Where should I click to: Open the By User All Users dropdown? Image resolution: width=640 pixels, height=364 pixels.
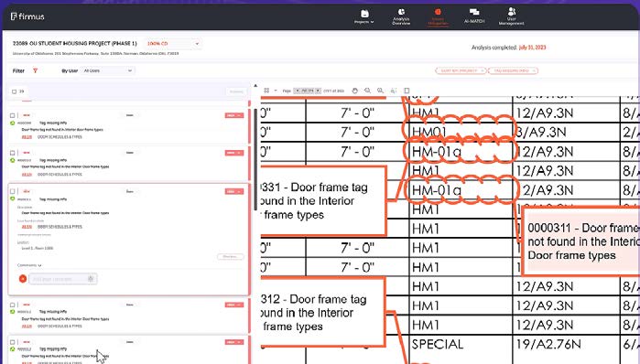click(x=108, y=70)
